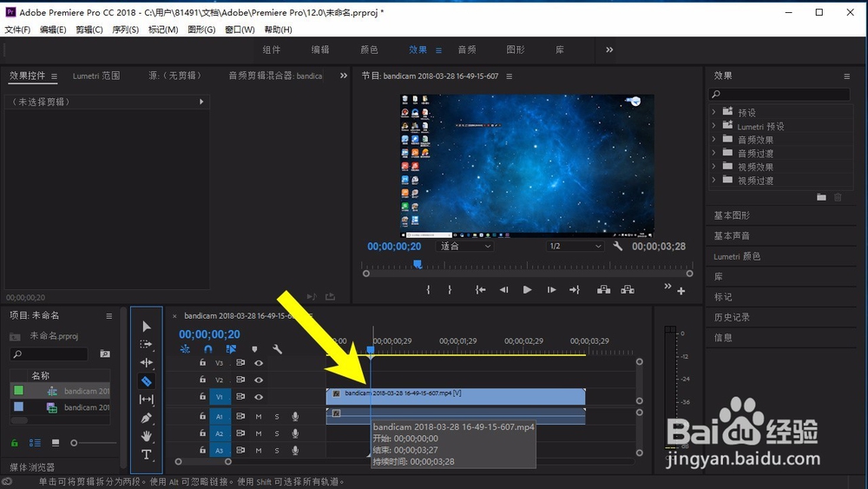Solo audio track A1
868x489 pixels.
coord(277,416)
